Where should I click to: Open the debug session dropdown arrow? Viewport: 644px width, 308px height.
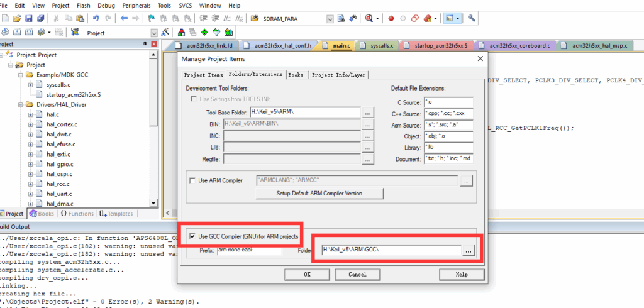(x=377, y=19)
